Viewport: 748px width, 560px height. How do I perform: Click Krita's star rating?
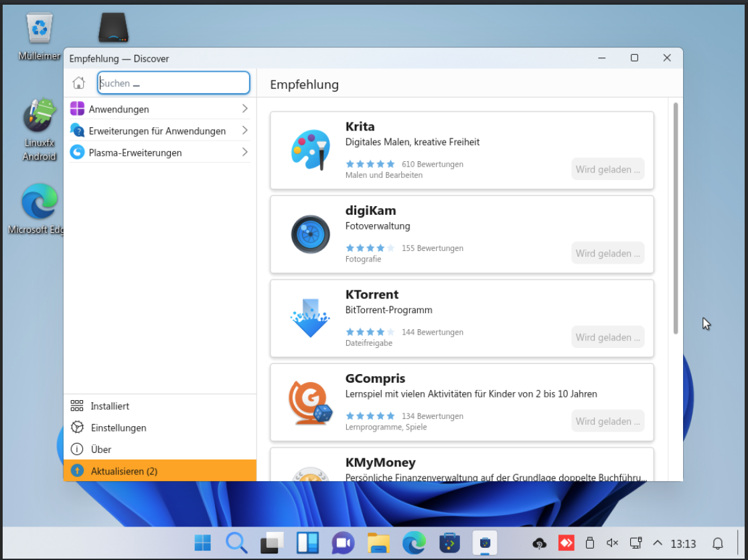pyautogui.click(x=371, y=164)
